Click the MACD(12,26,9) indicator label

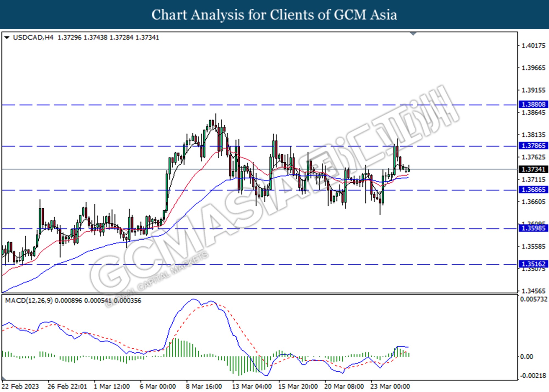(x=29, y=301)
